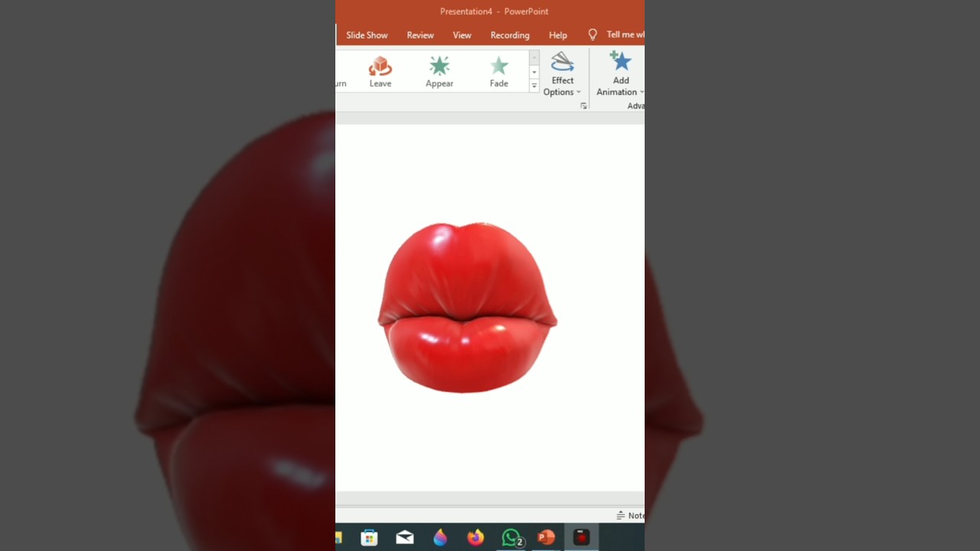
Task: Open the Add Animation dropdown
Action: click(x=620, y=74)
